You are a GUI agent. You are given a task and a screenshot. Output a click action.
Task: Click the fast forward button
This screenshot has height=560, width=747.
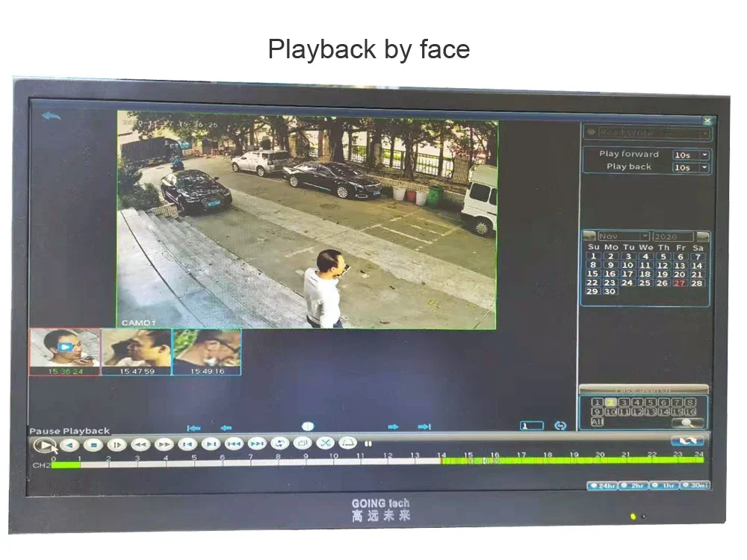click(x=164, y=445)
